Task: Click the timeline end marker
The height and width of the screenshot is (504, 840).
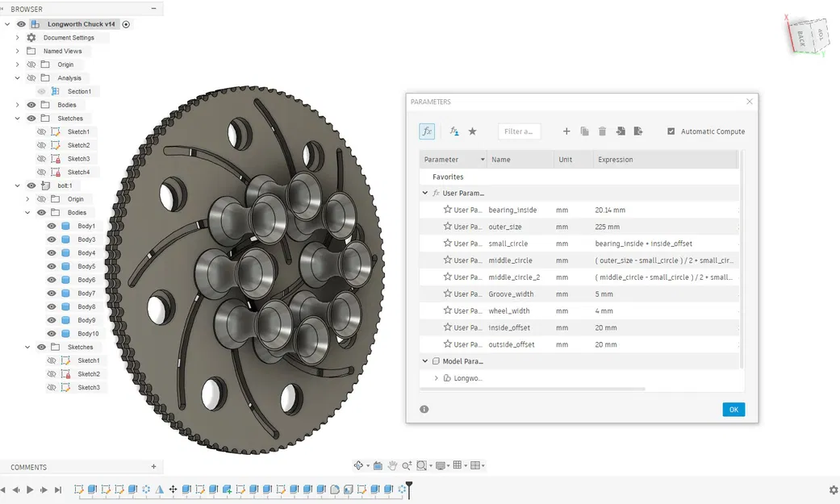Action: 409,489
